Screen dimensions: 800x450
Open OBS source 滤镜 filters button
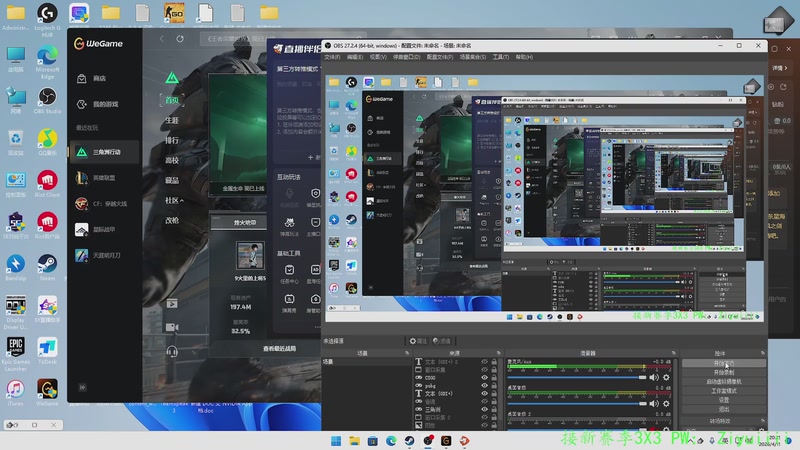point(442,341)
